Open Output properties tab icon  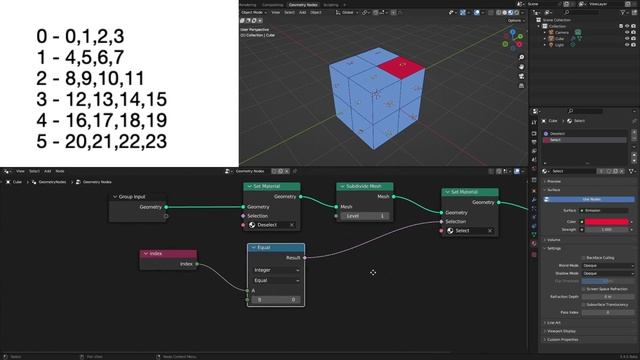tap(534, 142)
